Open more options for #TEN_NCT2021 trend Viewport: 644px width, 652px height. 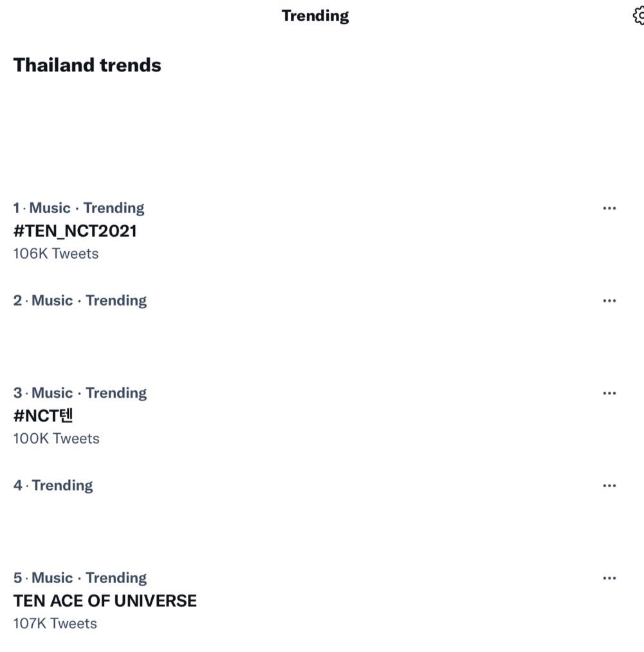coord(609,208)
